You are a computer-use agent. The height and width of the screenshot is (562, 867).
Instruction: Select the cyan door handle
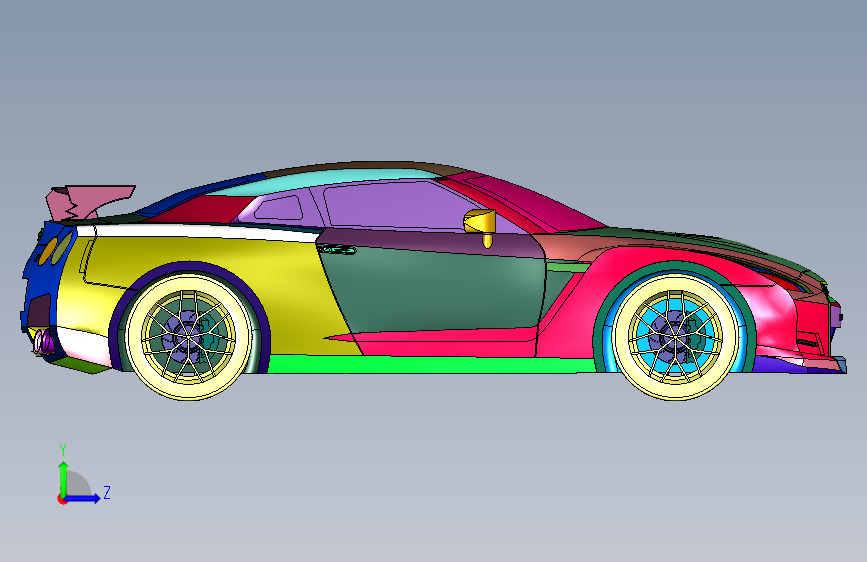337,250
